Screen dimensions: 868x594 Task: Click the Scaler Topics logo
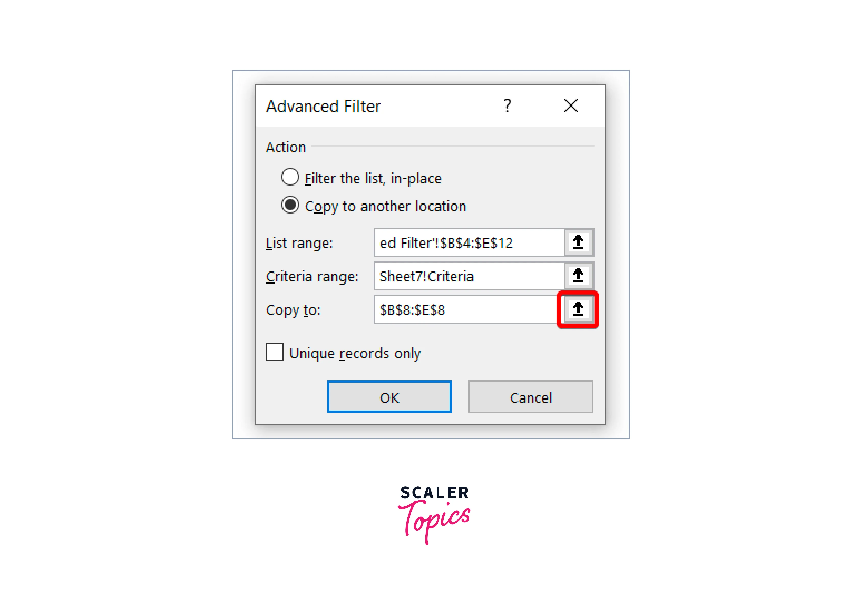[434, 515]
